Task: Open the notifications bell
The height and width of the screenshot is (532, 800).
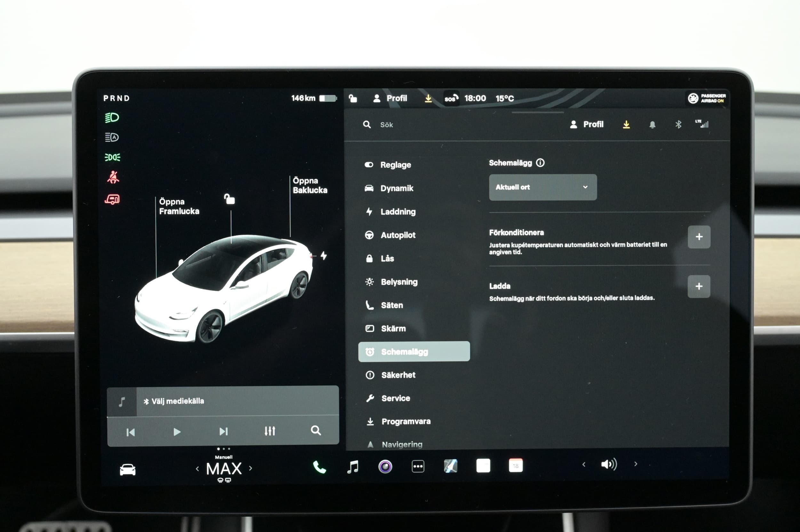Action: [652, 124]
